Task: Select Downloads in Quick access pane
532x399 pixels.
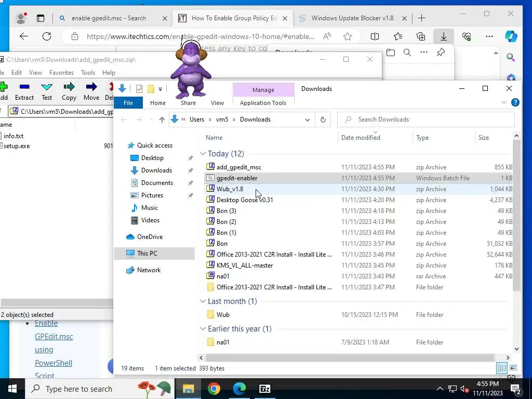Action: click(156, 170)
